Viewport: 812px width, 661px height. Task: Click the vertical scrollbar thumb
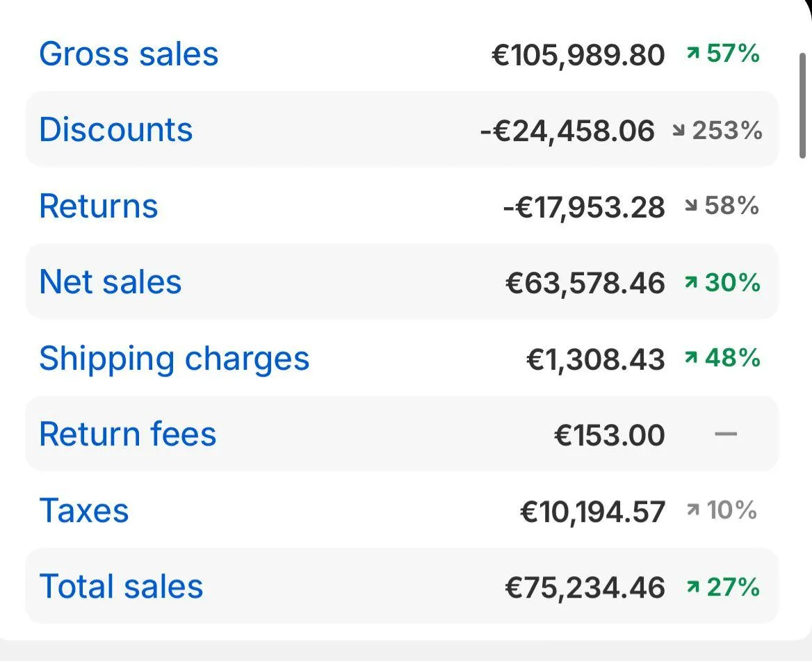(x=805, y=104)
